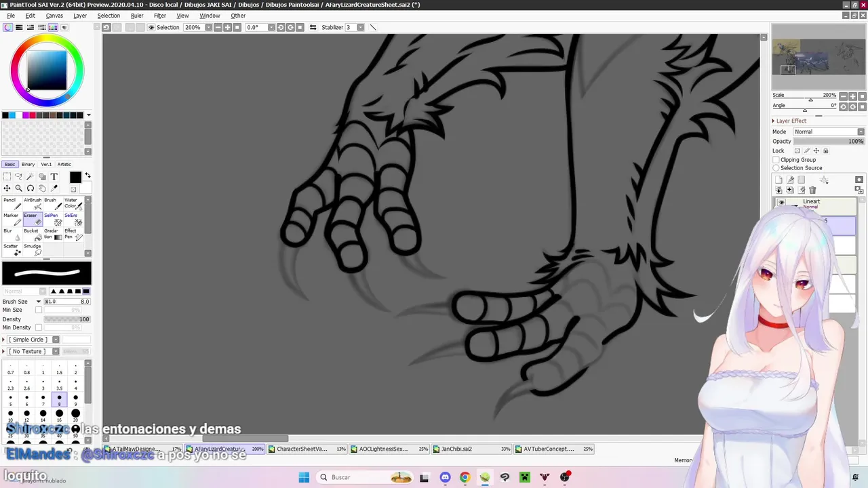Select the Smudge tool

click(33, 249)
